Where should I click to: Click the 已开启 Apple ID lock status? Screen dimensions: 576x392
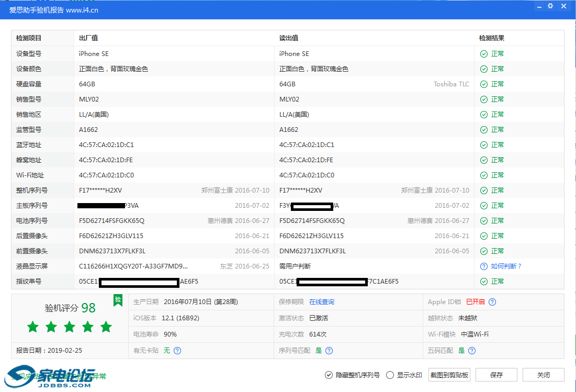tap(476, 302)
